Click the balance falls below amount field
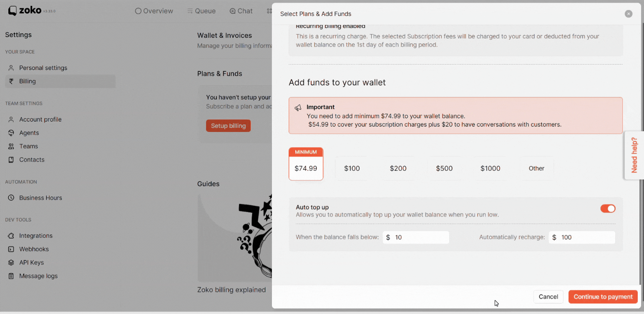The image size is (644, 314). pos(416,237)
